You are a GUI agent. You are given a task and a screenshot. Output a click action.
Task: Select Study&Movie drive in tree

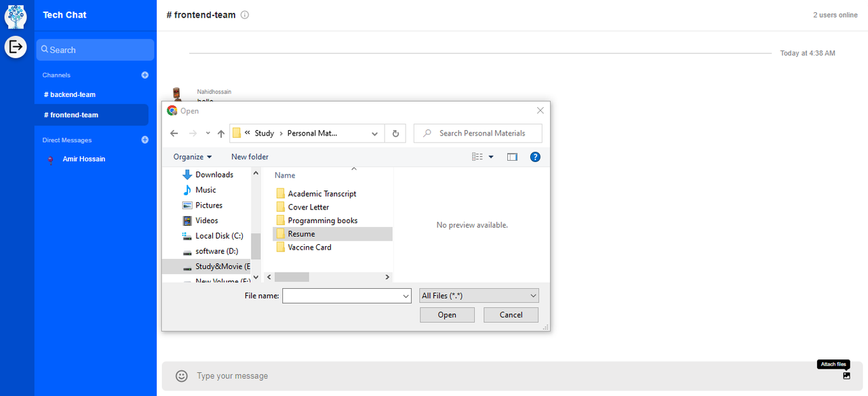(x=206, y=266)
